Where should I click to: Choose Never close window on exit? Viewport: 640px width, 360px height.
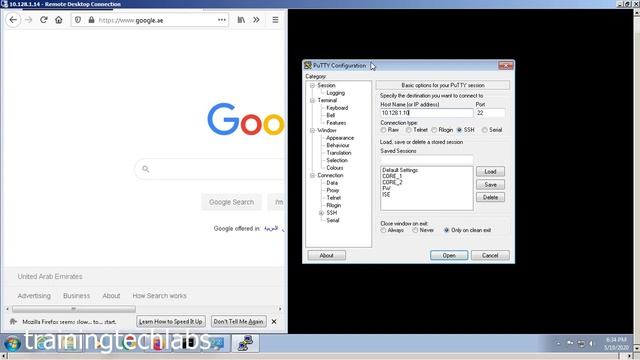tap(415, 230)
